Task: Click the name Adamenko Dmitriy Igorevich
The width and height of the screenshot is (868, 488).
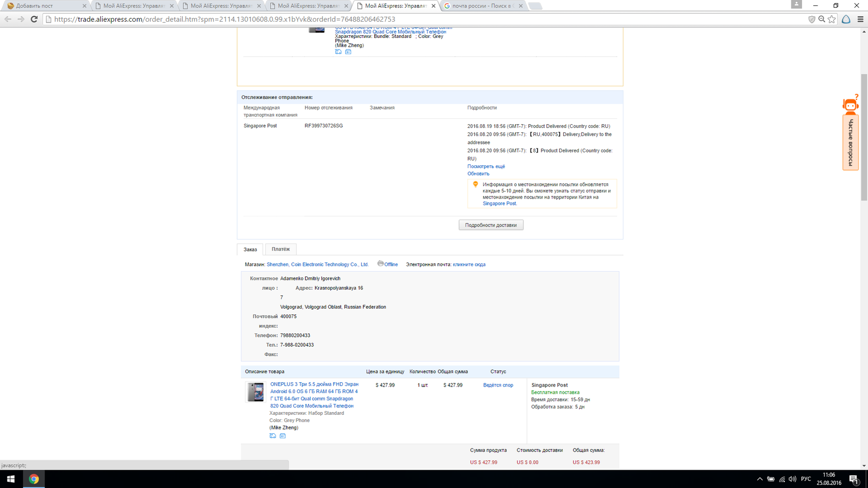Action: (x=310, y=279)
